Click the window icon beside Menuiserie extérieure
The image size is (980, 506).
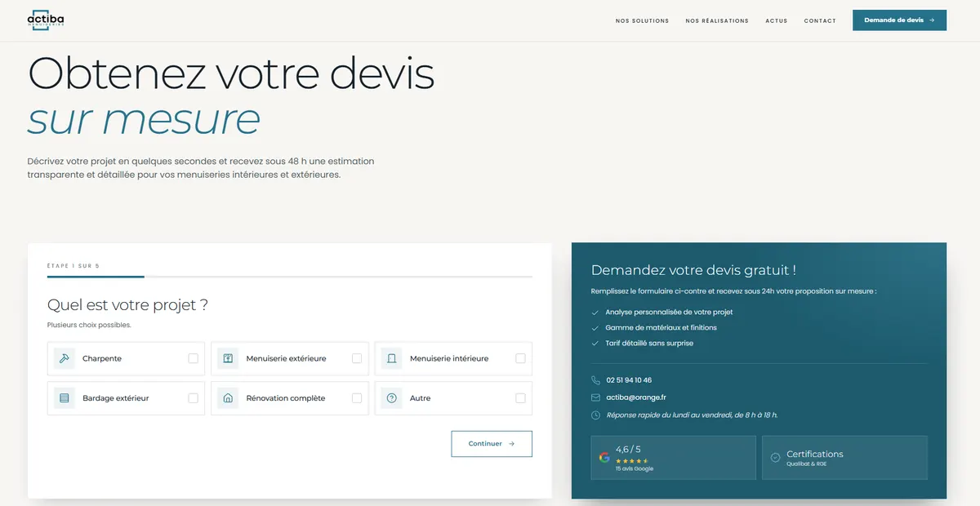228,358
